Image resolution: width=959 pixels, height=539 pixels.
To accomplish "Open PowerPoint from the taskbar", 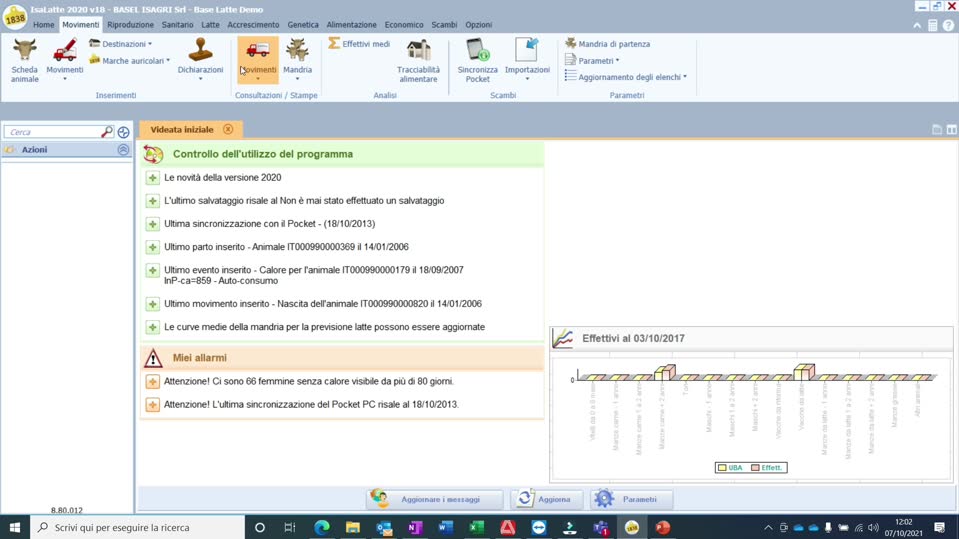I will point(662,527).
